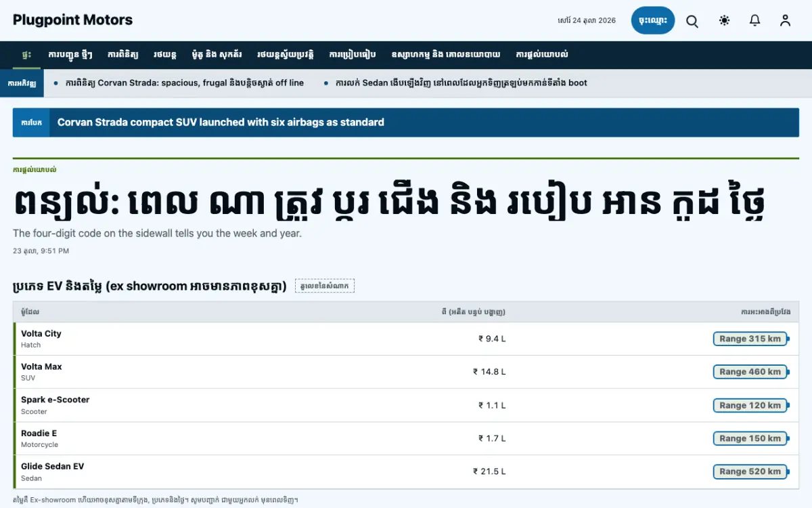Viewport: 812px width, 508px height.
Task: Open the user account icon
Action: click(x=785, y=21)
